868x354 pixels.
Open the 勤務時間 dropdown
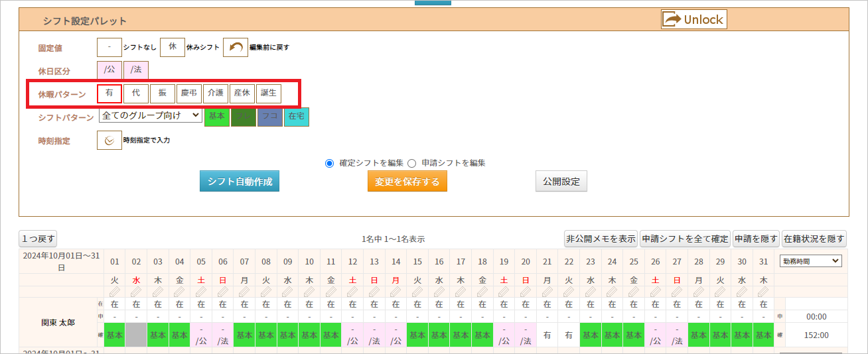(x=810, y=261)
